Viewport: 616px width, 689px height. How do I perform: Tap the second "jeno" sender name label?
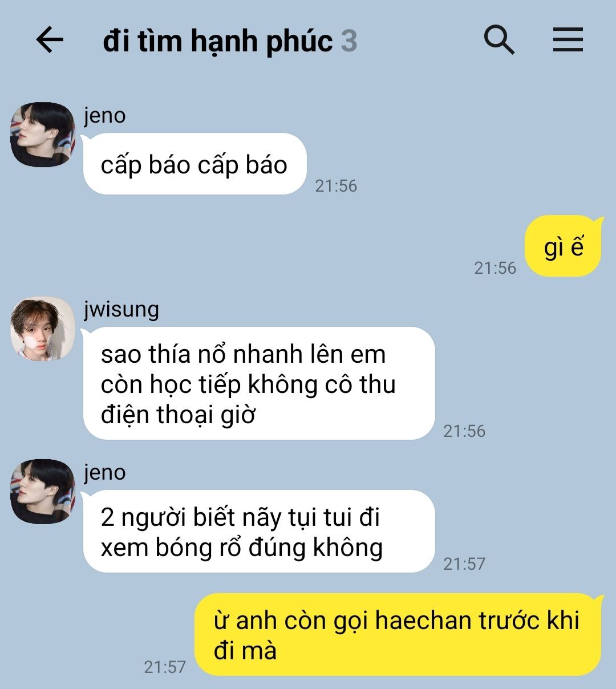(105, 473)
